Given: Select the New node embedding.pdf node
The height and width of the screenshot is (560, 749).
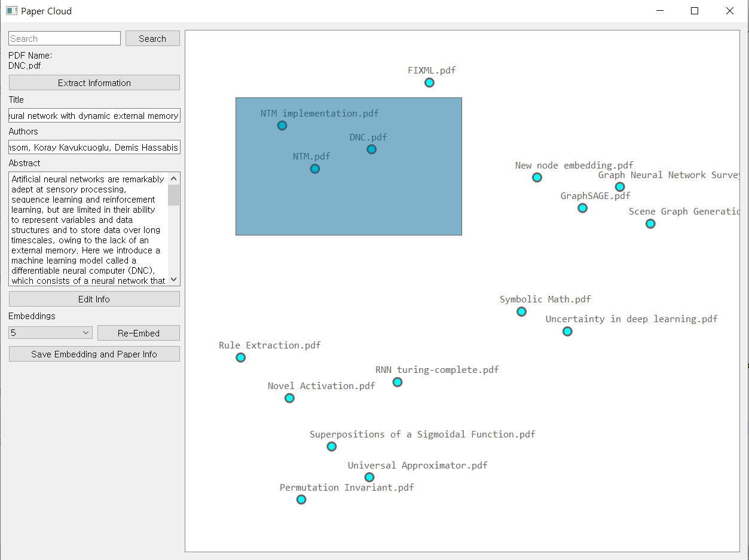Looking at the screenshot, I should click(537, 178).
